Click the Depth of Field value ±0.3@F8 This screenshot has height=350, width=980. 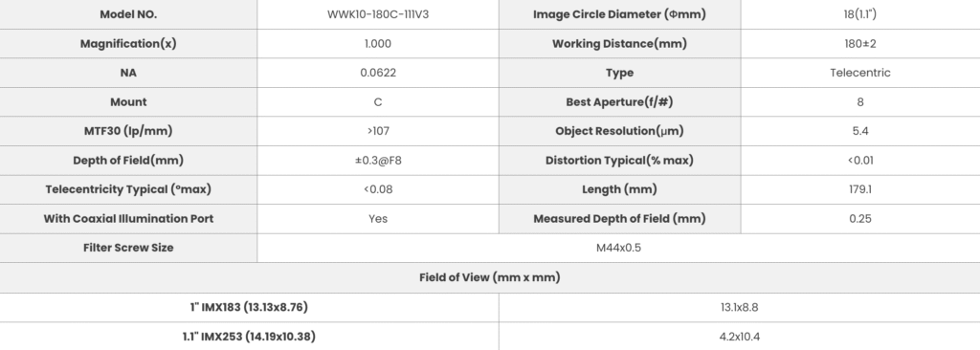click(x=377, y=160)
